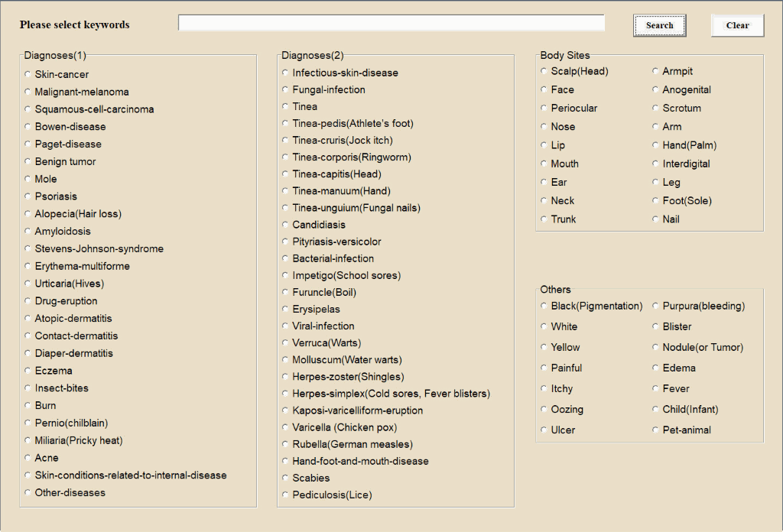Choose Tinea-pedis(Athlete's foot) option
Viewport: 783px width, 532px height.
[286, 123]
